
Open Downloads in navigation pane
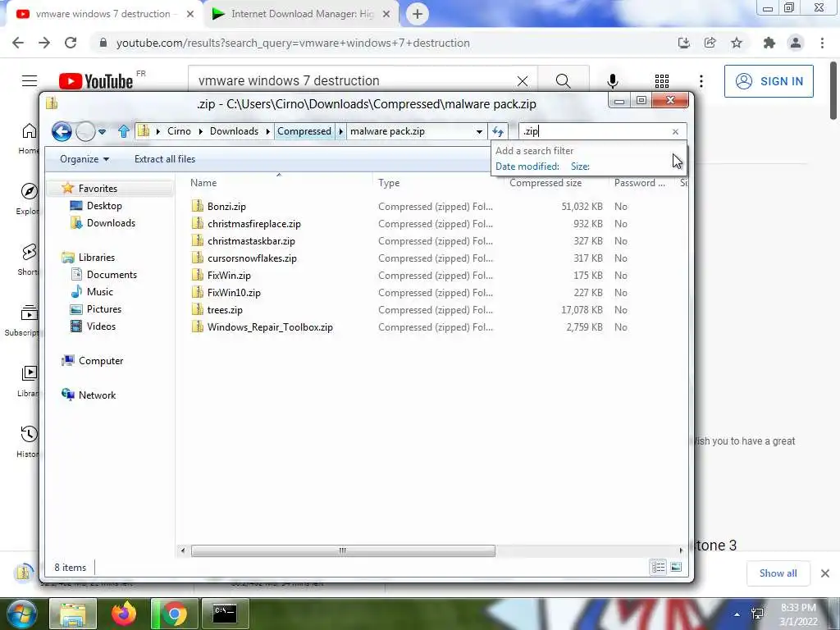111,223
